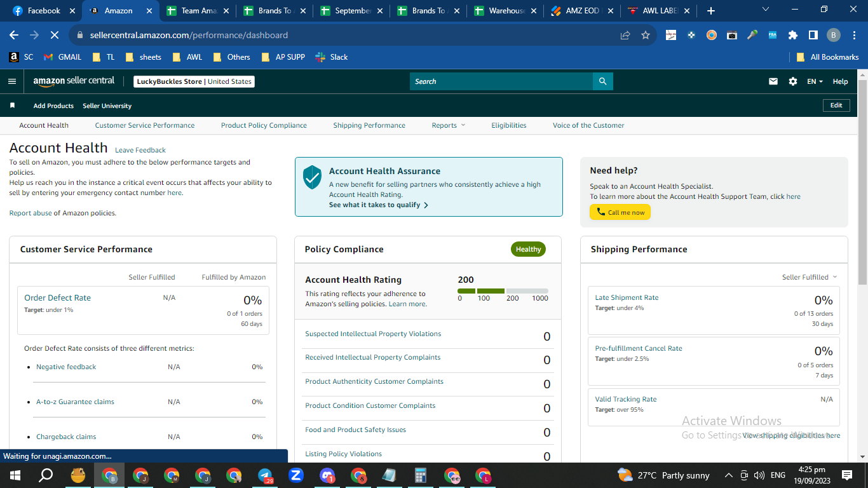The image size is (868, 488).
Task: Open the messages envelope icon
Action: pos(773,81)
